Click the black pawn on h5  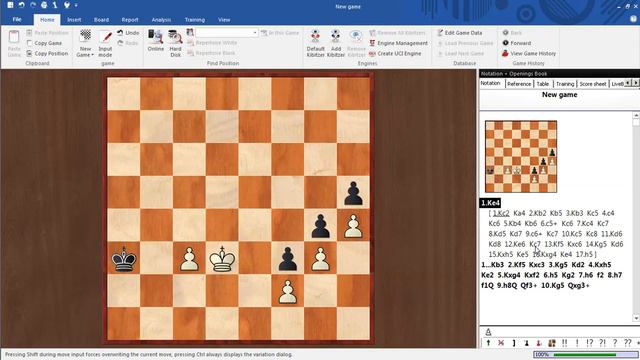pos(353,193)
